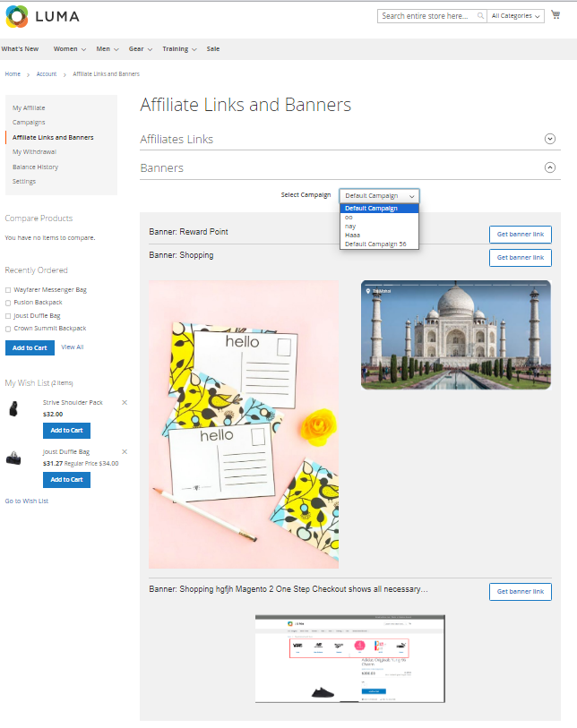Click the LUMA store logo

42,16
